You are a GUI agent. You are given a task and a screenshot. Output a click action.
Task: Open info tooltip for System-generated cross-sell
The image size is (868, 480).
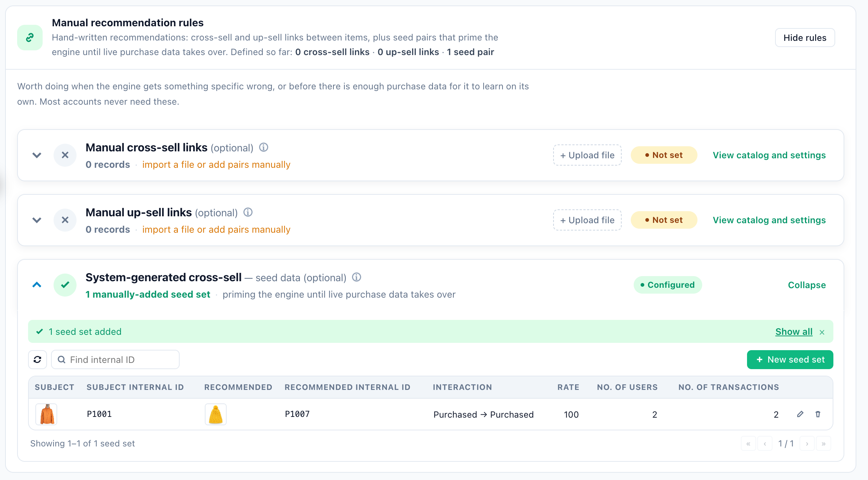[x=356, y=277]
